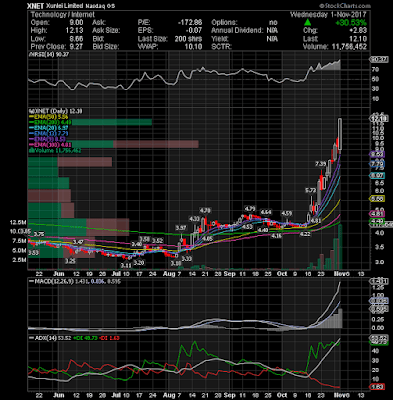Click the 4.79 peak annotation in September
393x400 pixels.
coord(250,209)
